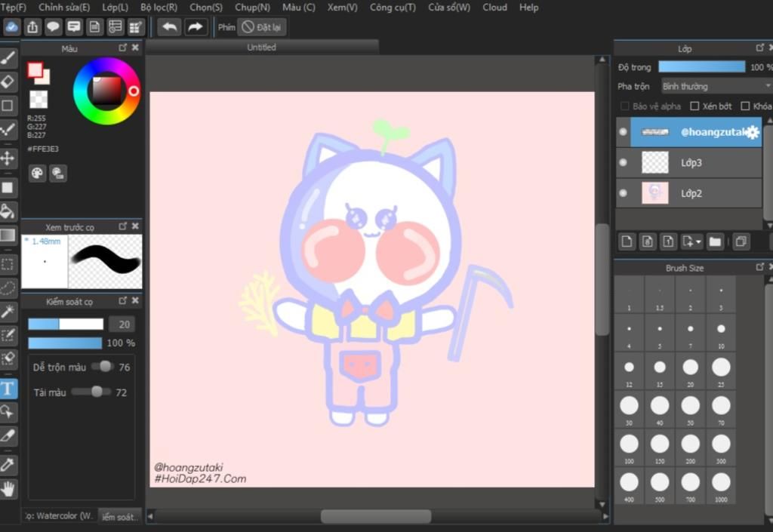
Task: Open the Bộ lọc(R) menu
Action: click(159, 8)
